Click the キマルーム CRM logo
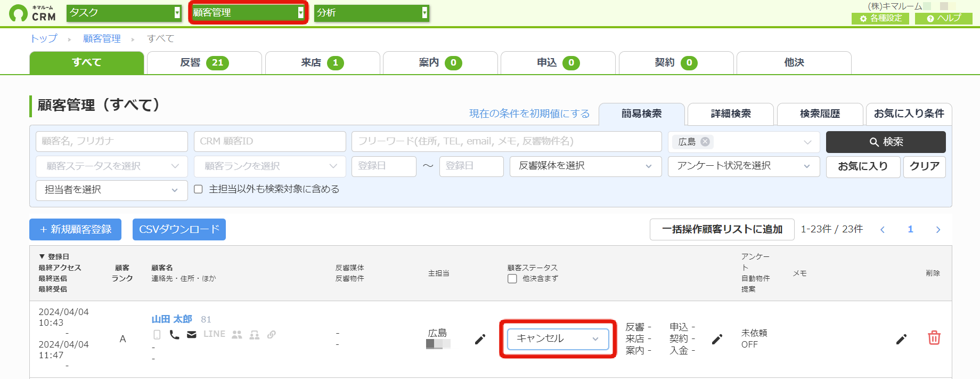 click(32, 13)
